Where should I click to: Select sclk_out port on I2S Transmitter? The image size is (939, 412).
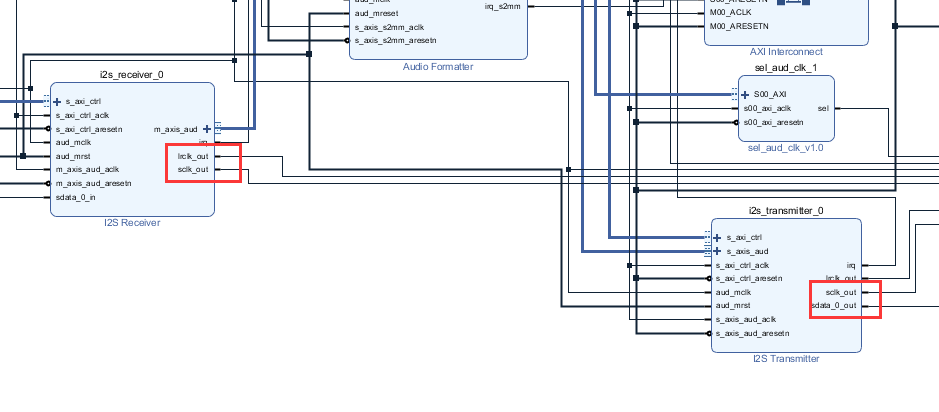click(840, 292)
